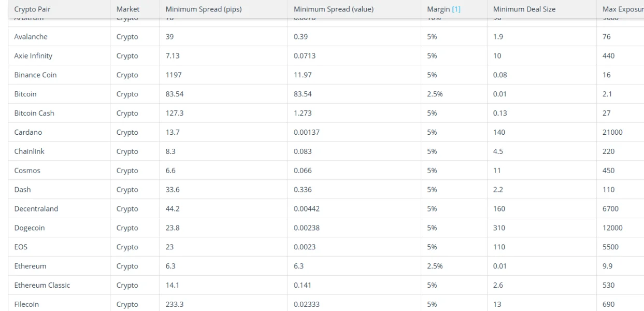The height and width of the screenshot is (311, 644).
Task: Click the Bitcoin row name
Action: (x=25, y=94)
